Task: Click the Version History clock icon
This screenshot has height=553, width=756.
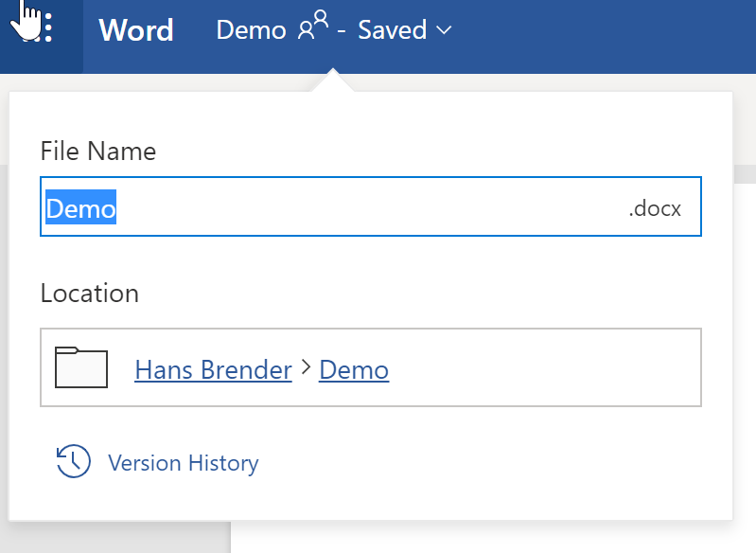Action: coord(74,462)
